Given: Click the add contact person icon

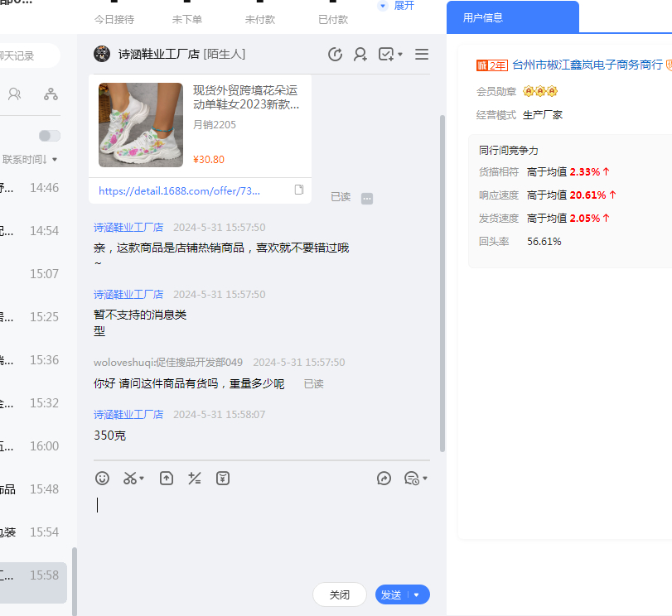Looking at the screenshot, I should (360, 55).
